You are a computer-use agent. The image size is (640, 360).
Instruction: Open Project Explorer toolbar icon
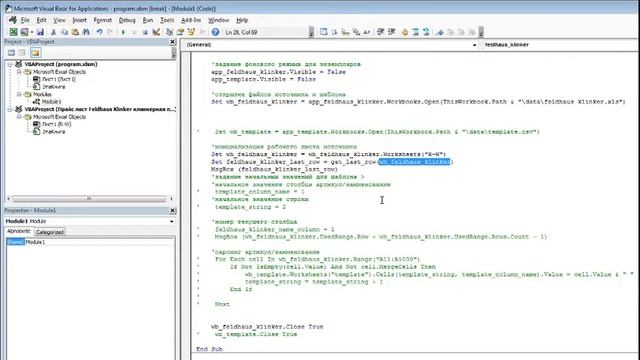click(169, 32)
